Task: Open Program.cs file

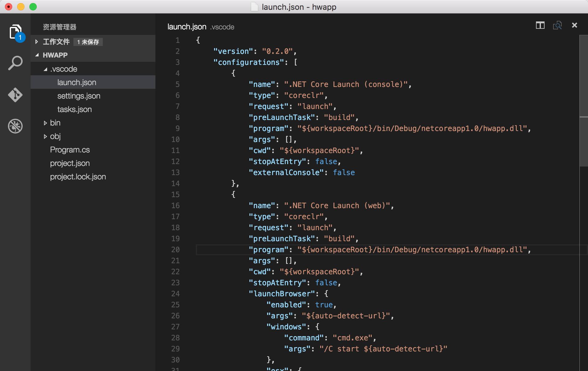Action: (x=93, y=150)
